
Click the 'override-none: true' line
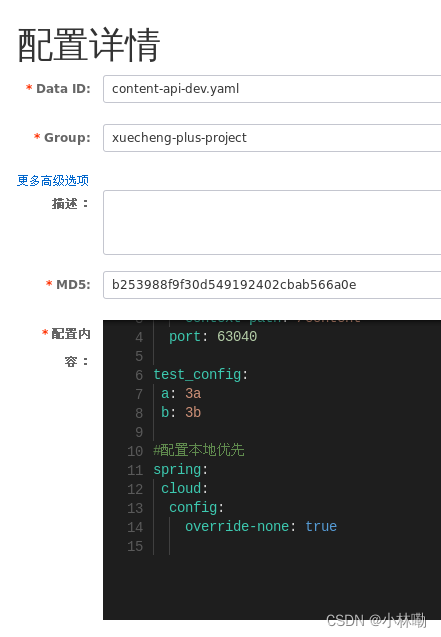pos(261,526)
